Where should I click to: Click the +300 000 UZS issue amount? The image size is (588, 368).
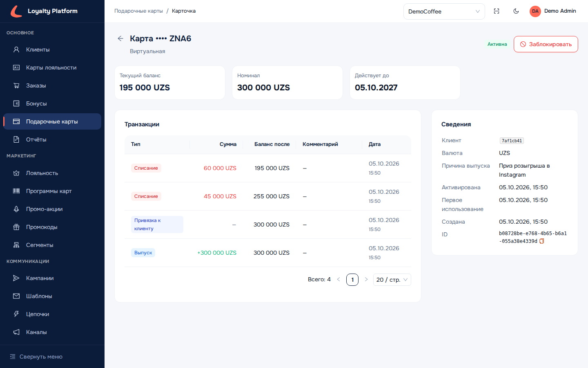[x=217, y=253]
